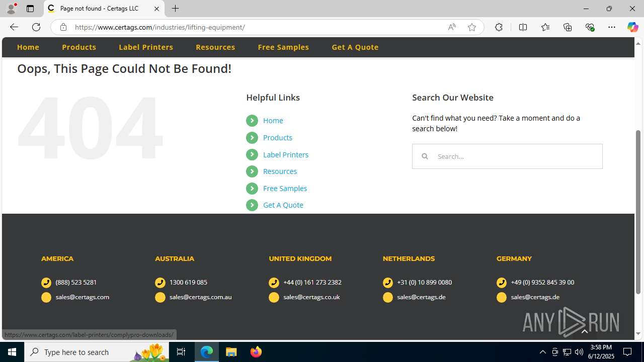Launch Firefox from taskbar
The height and width of the screenshot is (362, 644).
[x=256, y=352]
